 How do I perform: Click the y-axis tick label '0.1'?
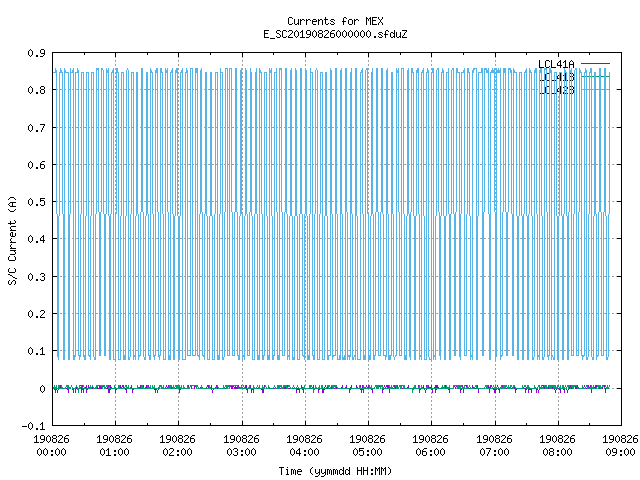pyautogui.click(x=36, y=351)
